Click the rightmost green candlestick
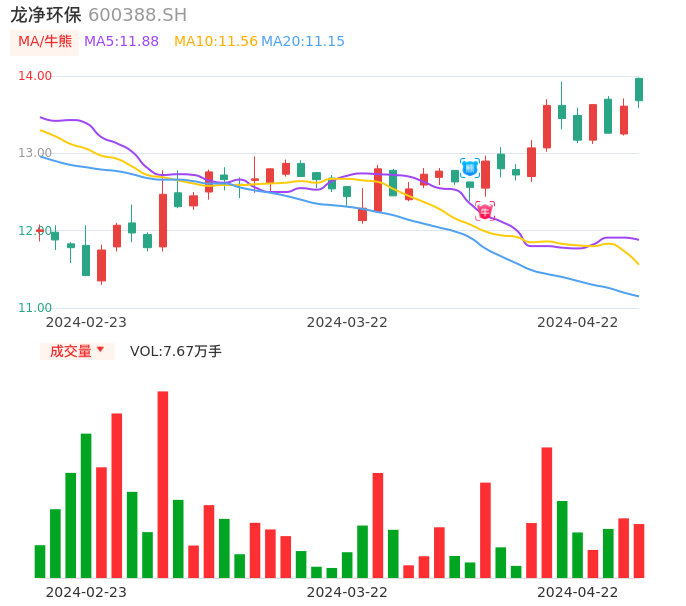Viewport: 686px width, 606px height. (639, 90)
